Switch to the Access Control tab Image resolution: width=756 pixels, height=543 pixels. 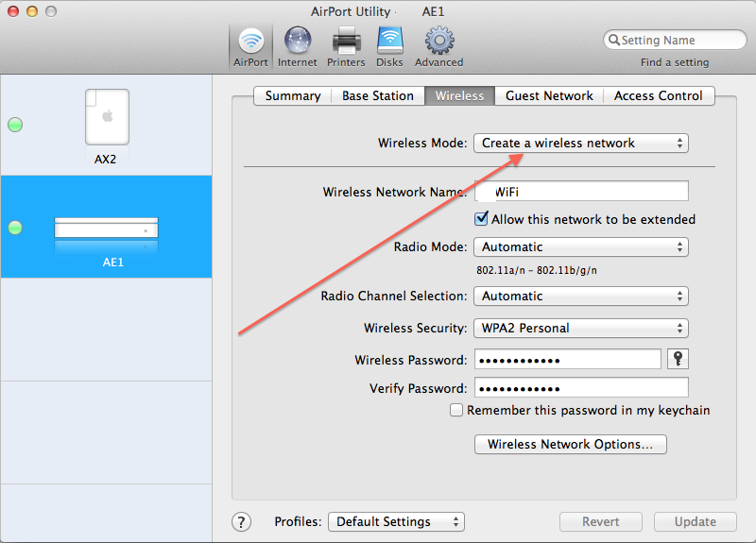point(659,96)
